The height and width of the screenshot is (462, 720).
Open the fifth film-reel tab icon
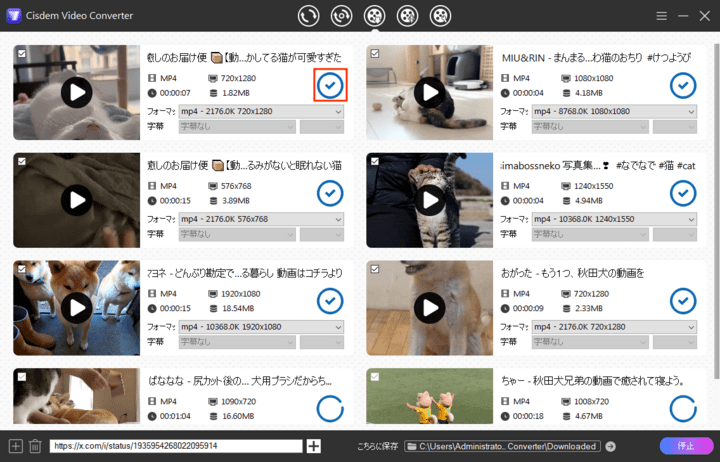(439, 16)
